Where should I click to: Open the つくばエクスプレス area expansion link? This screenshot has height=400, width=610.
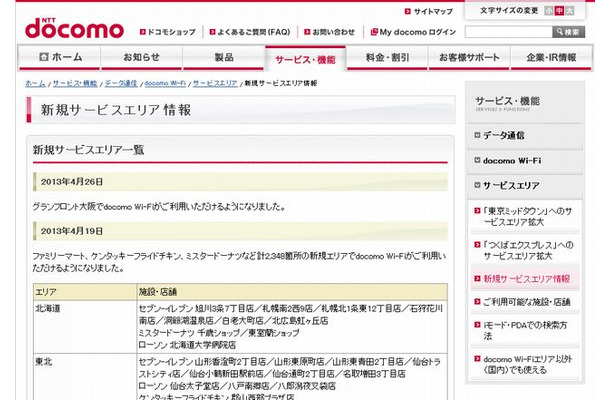[x=528, y=251]
